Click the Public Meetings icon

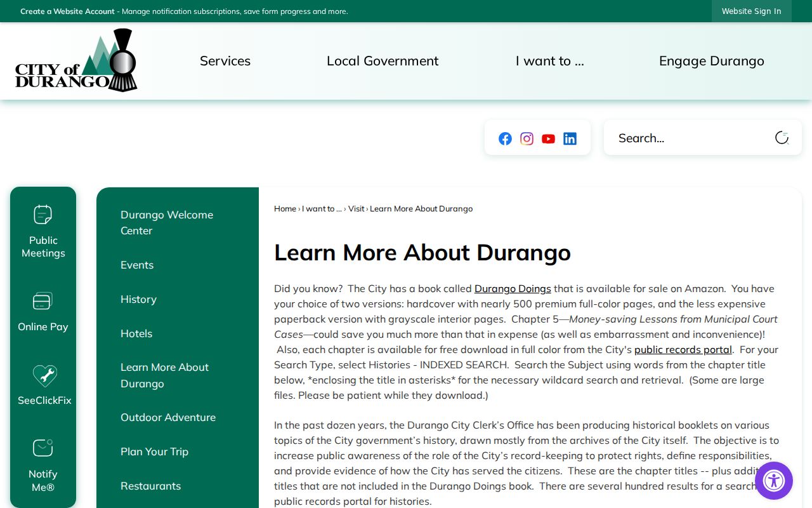43,215
